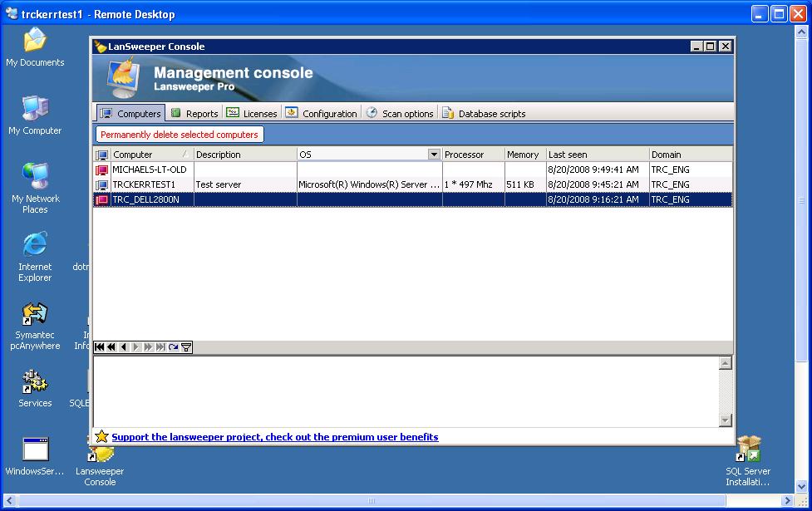Expand the OS column filter dropdown
The width and height of the screenshot is (812, 511).
click(433, 155)
